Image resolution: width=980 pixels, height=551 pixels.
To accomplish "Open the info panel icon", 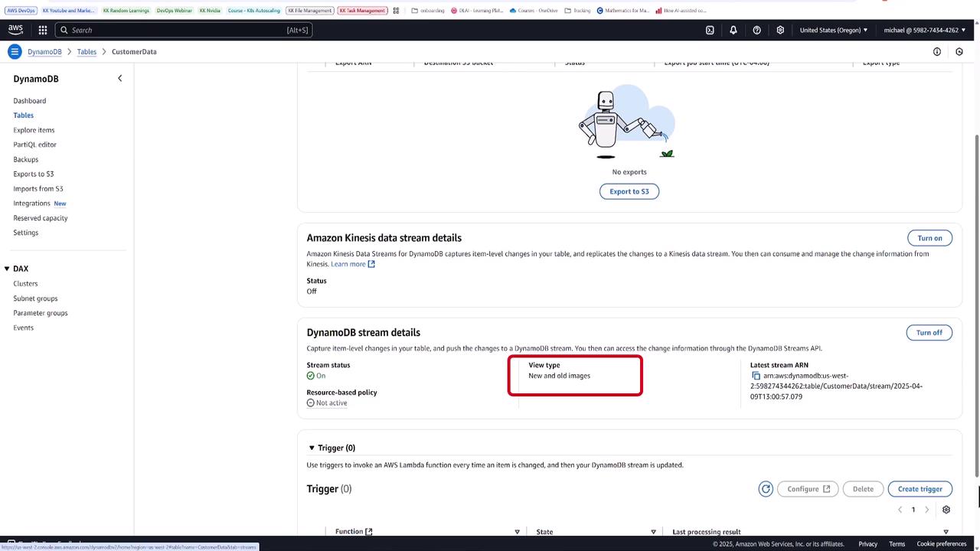I will point(937,51).
